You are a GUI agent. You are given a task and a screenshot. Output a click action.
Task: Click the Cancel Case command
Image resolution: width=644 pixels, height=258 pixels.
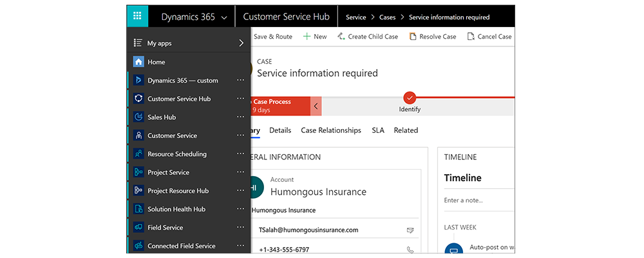[489, 37]
